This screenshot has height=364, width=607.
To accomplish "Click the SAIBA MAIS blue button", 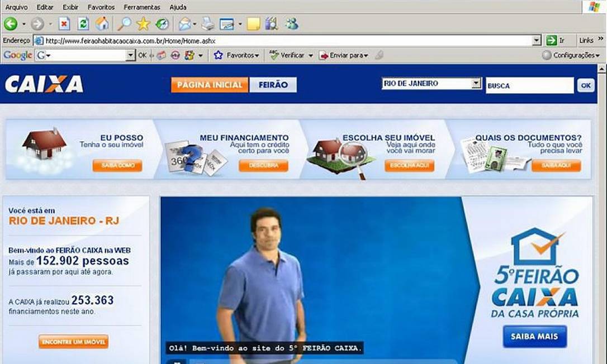I will coord(534,337).
